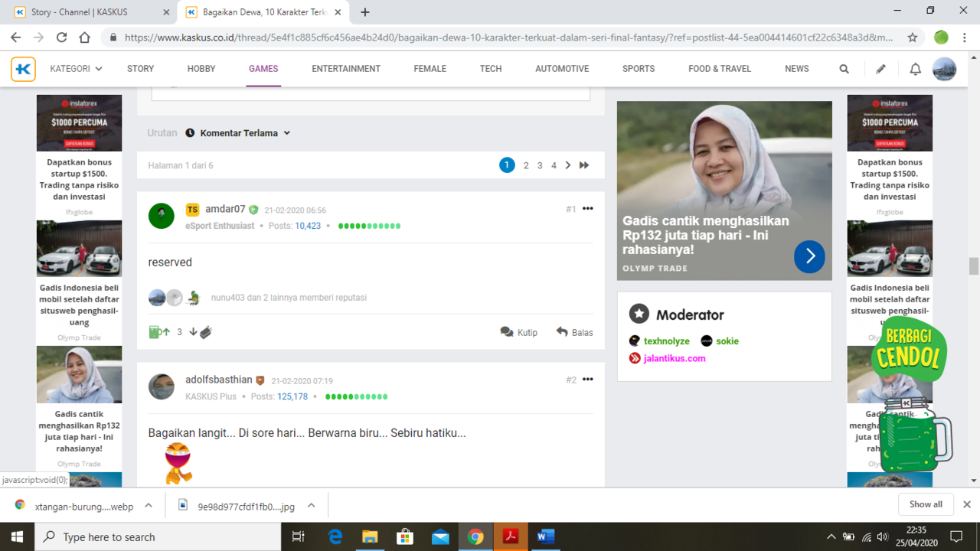Open post count 10,423 link
980x551 pixels.
click(308, 226)
